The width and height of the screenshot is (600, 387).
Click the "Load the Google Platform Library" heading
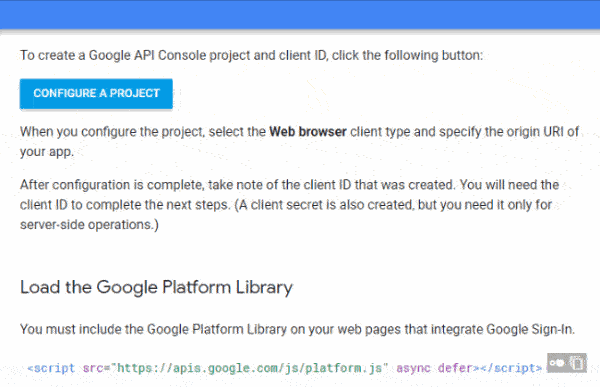(x=156, y=287)
